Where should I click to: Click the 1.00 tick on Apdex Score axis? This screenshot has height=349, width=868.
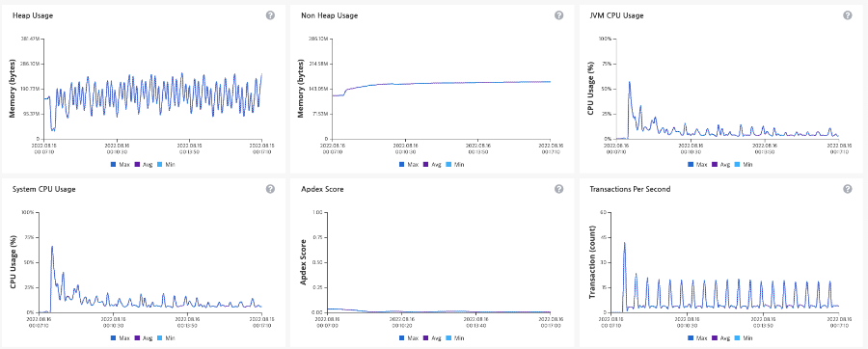click(x=317, y=212)
